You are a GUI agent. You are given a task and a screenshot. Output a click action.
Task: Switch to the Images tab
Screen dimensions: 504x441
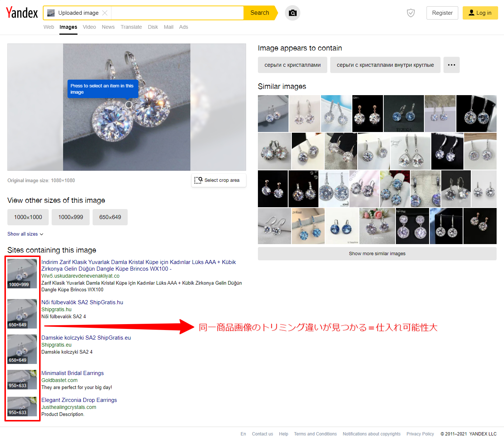pos(68,27)
